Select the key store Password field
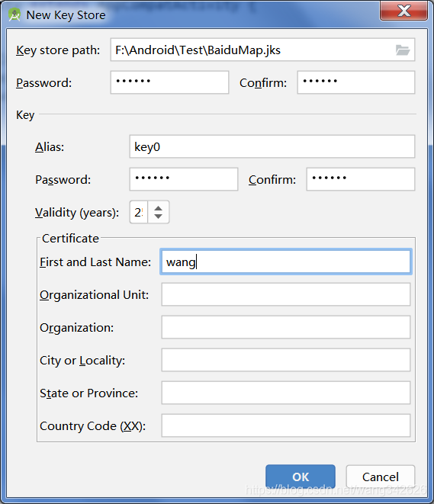This screenshot has height=504, width=434. [x=169, y=82]
